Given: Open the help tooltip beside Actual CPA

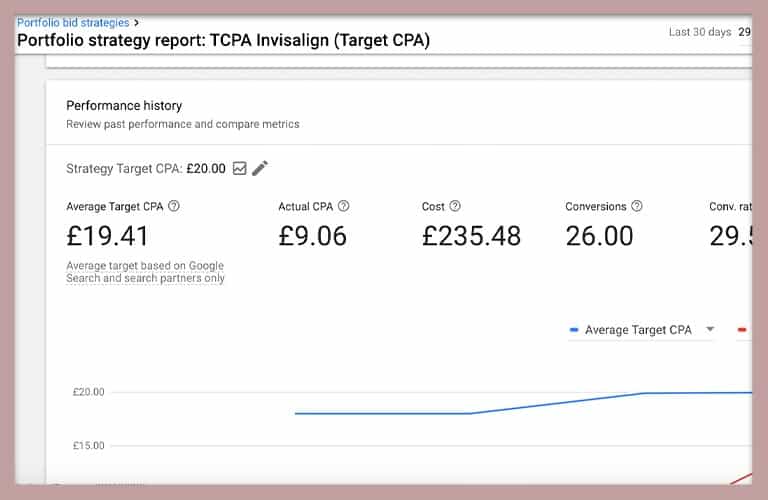Looking at the screenshot, I should (344, 206).
